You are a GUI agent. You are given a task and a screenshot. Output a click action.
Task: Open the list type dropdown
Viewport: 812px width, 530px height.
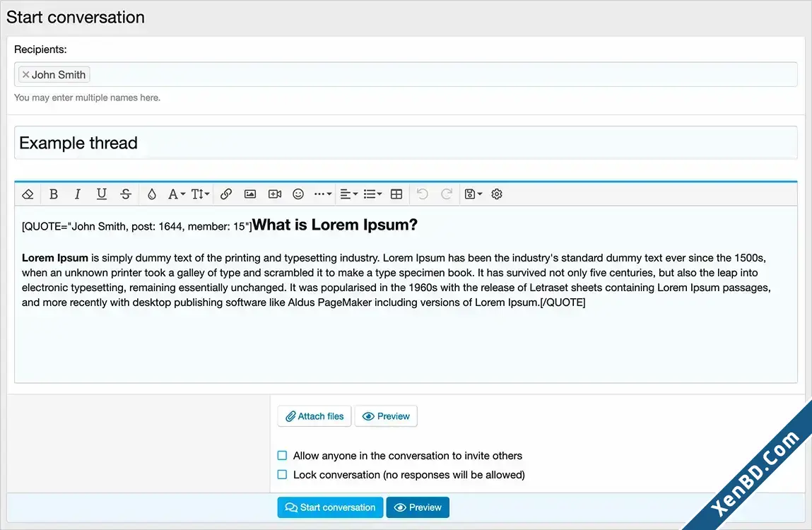[x=372, y=194]
